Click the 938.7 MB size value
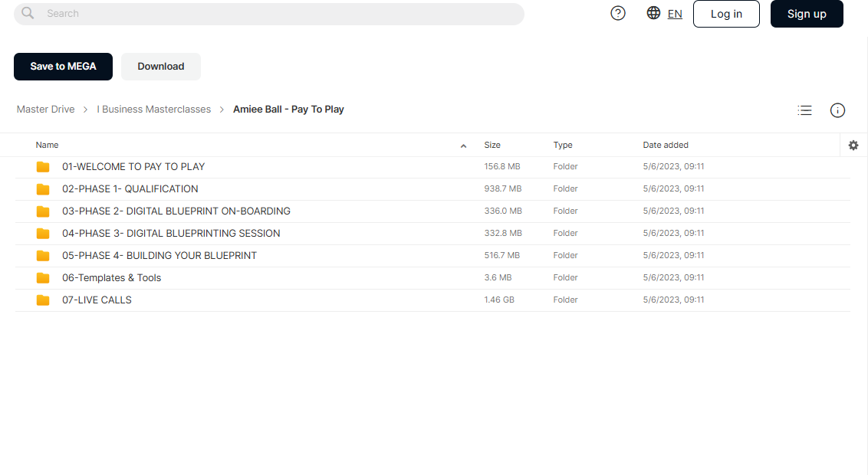 coord(503,188)
